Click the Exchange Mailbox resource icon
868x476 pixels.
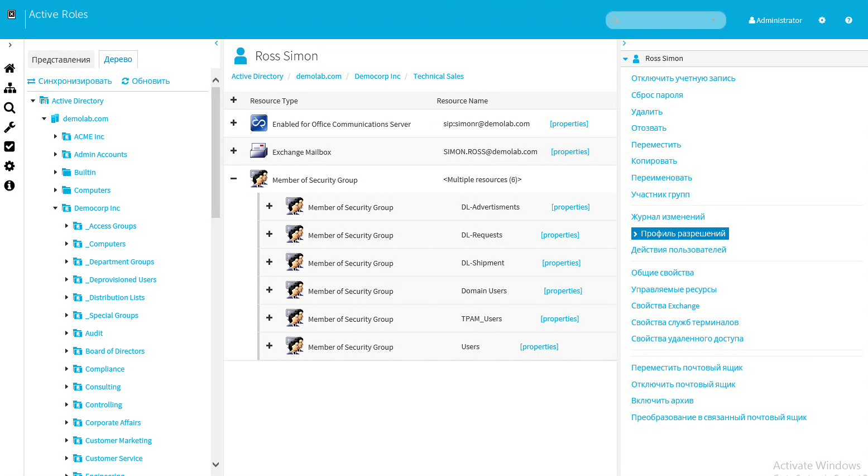point(259,151)
